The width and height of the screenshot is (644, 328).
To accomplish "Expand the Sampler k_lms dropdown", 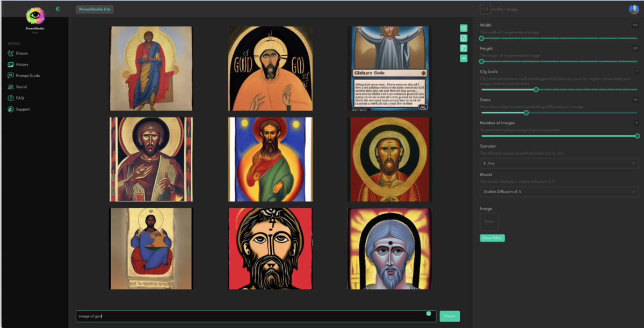I will point(559,163).
